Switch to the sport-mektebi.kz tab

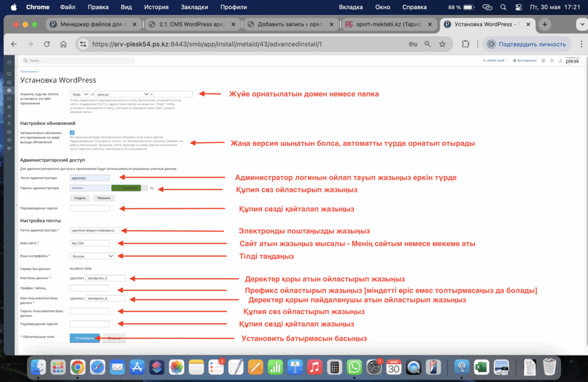click(388, 25)
